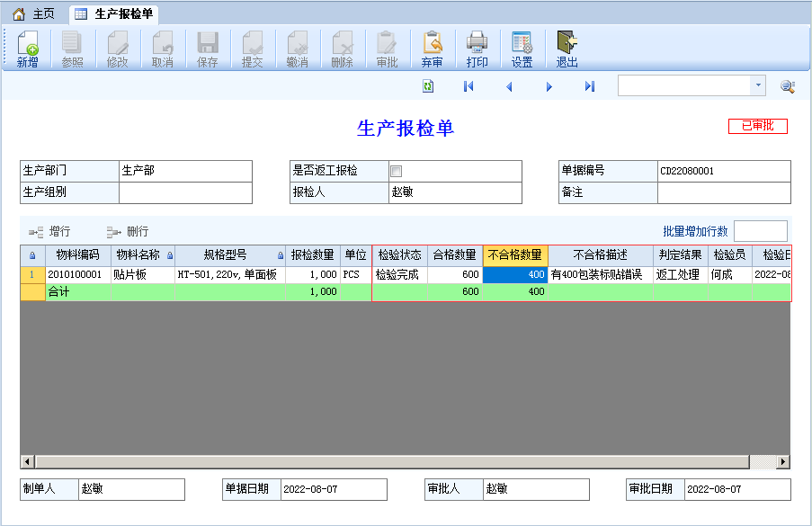Viewport: 812px width, 526px height.
Task: Click the record search combo text field
Action: [684, 85]
